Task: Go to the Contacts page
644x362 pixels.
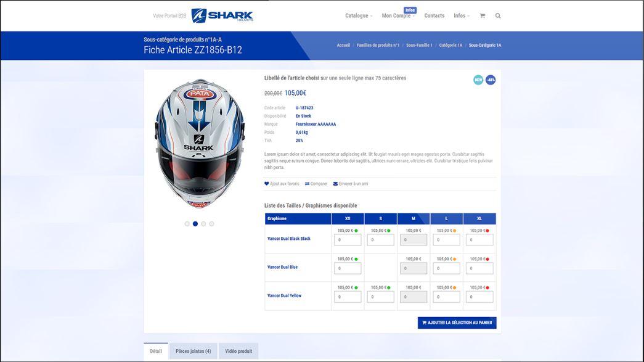Action: tap(434, 15)
